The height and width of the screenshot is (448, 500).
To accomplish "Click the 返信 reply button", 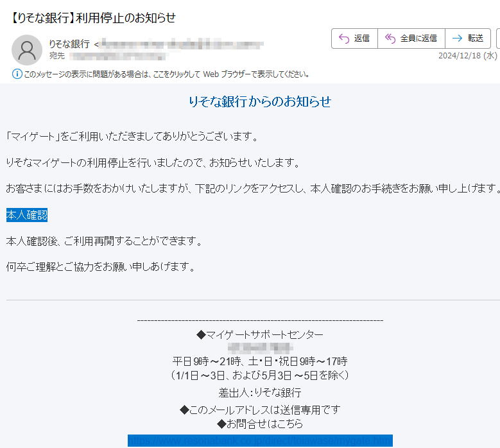I will [354, 39].
